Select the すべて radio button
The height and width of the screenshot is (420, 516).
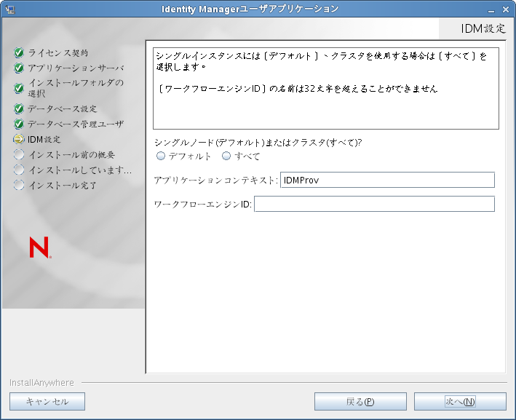[x=226, y=156]
